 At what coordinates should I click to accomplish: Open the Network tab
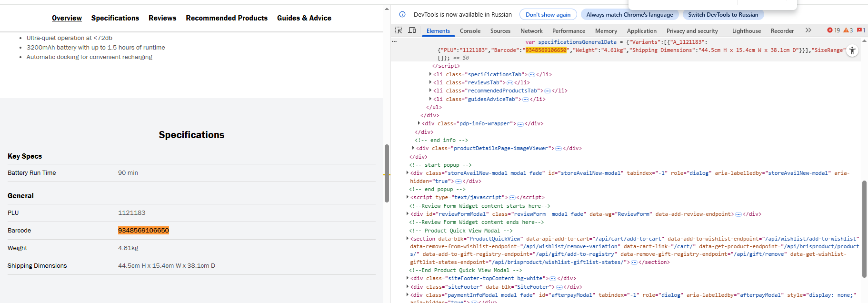click(x=531, y=31)
